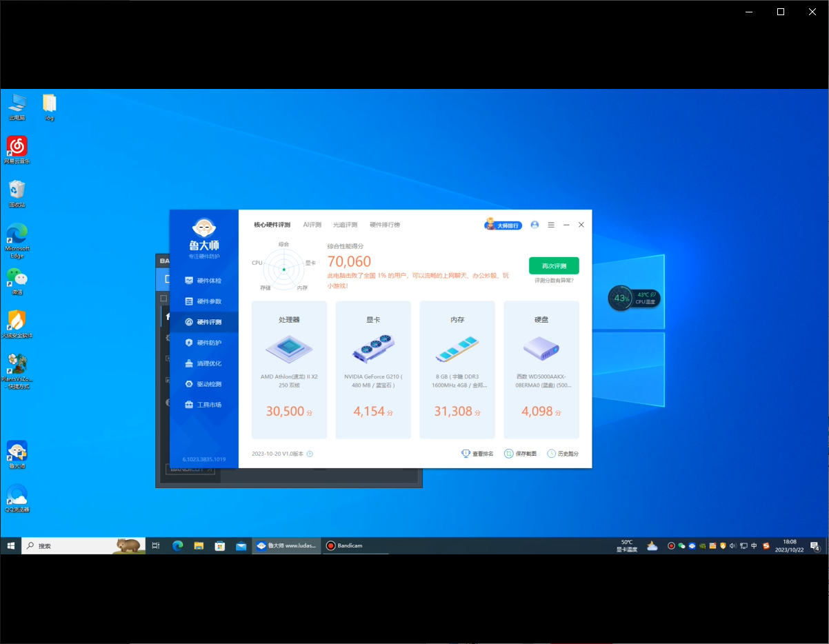The width and height of the screenshot is (829, 644).
Task: Open 火绒安全软件 desktop shortcut
Action: click(x=17, y=324)
